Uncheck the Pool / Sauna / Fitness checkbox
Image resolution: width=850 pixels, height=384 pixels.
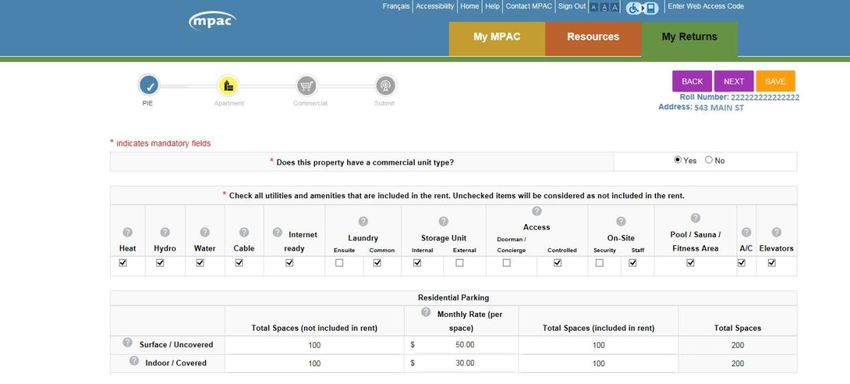[691, 263]
